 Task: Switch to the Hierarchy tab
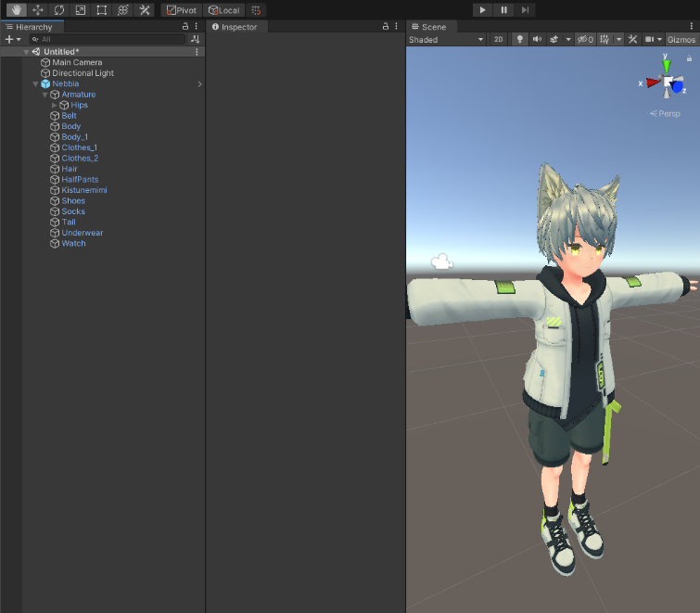[32, 27]
